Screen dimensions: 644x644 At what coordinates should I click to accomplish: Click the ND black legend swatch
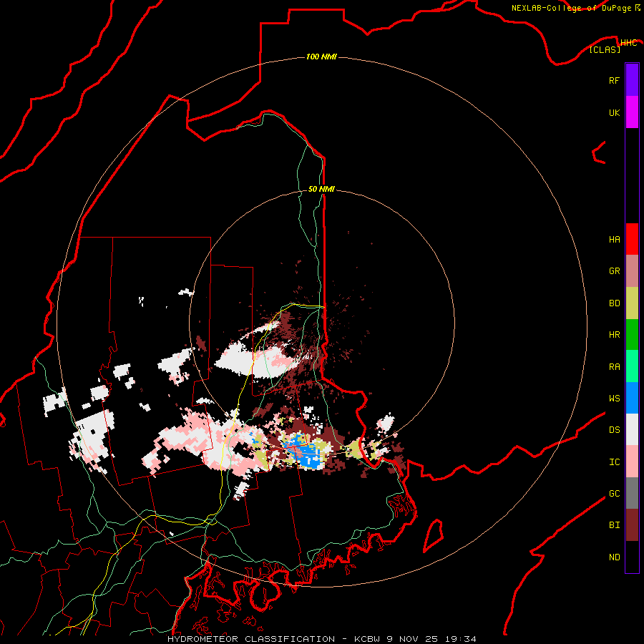[632, 557]
